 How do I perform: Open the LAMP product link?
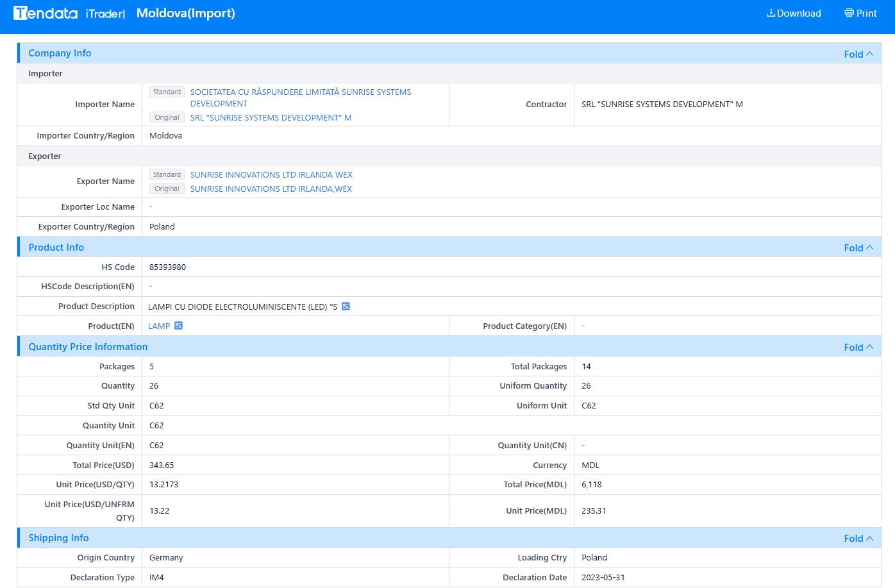[x=159, y=326]
